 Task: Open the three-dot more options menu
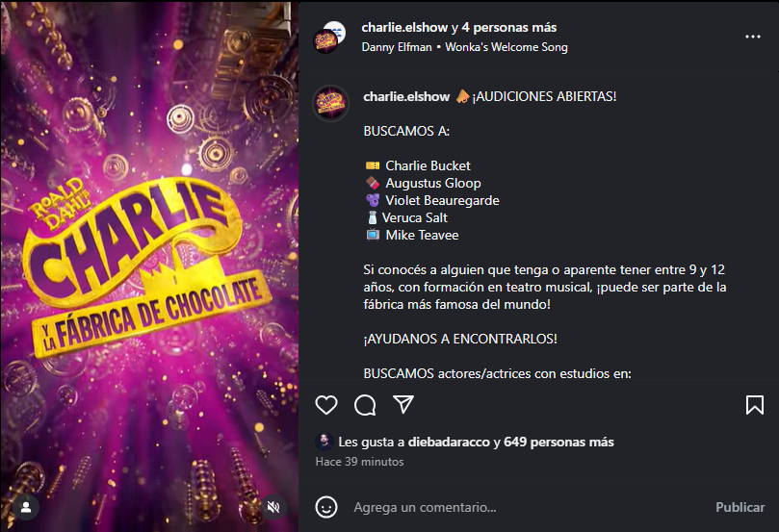tap(753, 37)
